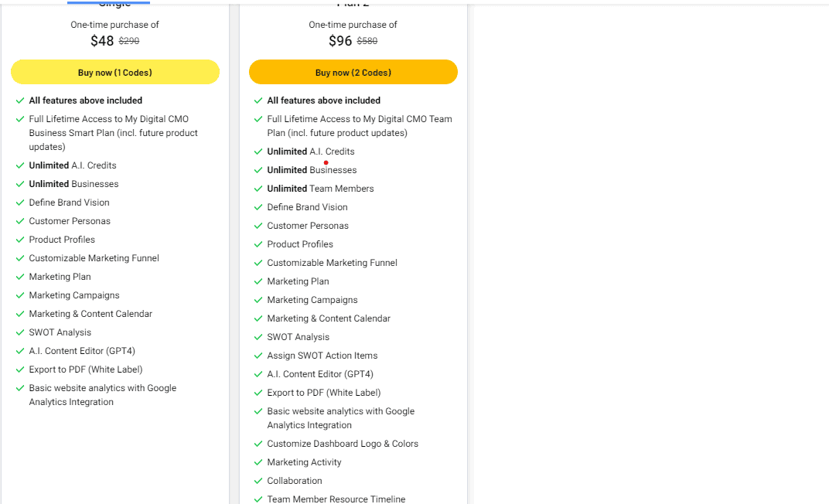Click the checkmark next to SWOT Analysis in Single
829x504 pixels.
tap(20, 332)
